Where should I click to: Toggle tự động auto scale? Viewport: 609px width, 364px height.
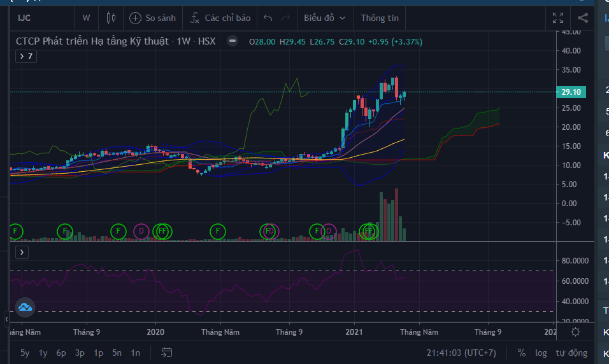tap(571, 352)
